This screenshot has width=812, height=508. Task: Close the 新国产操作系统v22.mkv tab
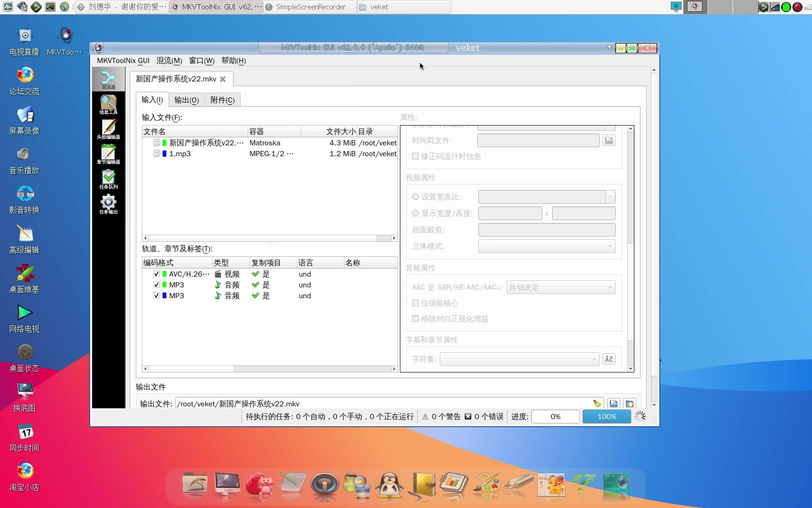coord(223,79)
